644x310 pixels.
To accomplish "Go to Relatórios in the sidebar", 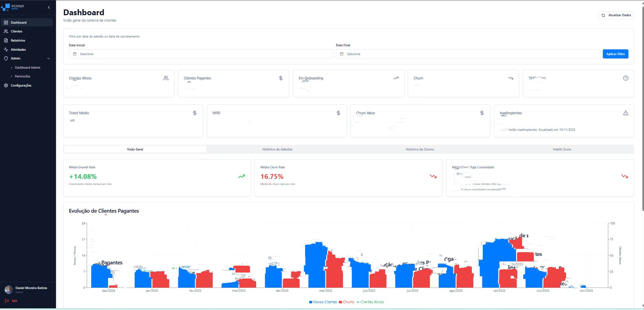I will pos(27,40).
